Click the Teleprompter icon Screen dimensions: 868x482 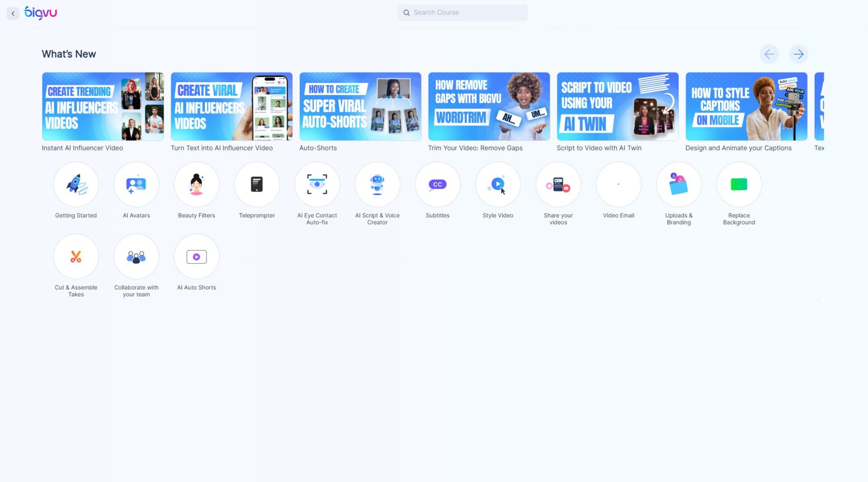tap(257, 184)
